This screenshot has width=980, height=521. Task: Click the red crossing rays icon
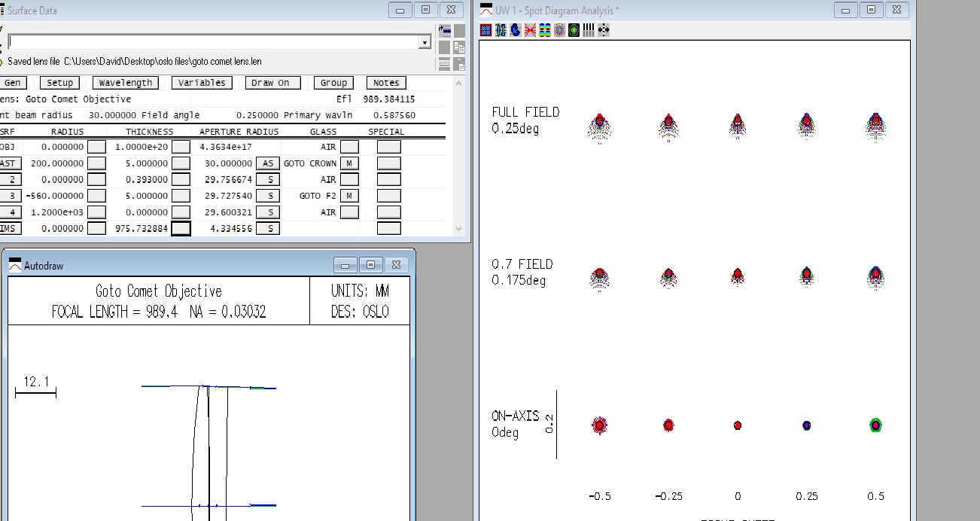530,30
